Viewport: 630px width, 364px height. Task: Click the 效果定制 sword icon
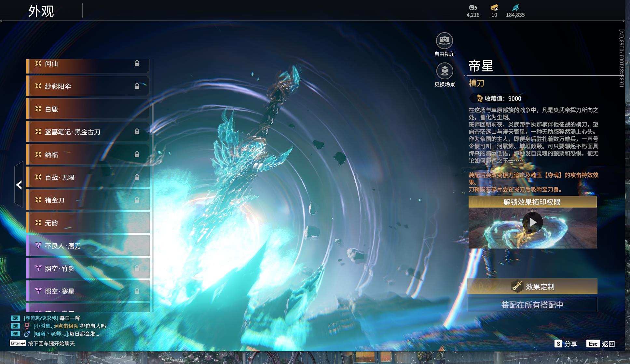click(x=517, y=286)
